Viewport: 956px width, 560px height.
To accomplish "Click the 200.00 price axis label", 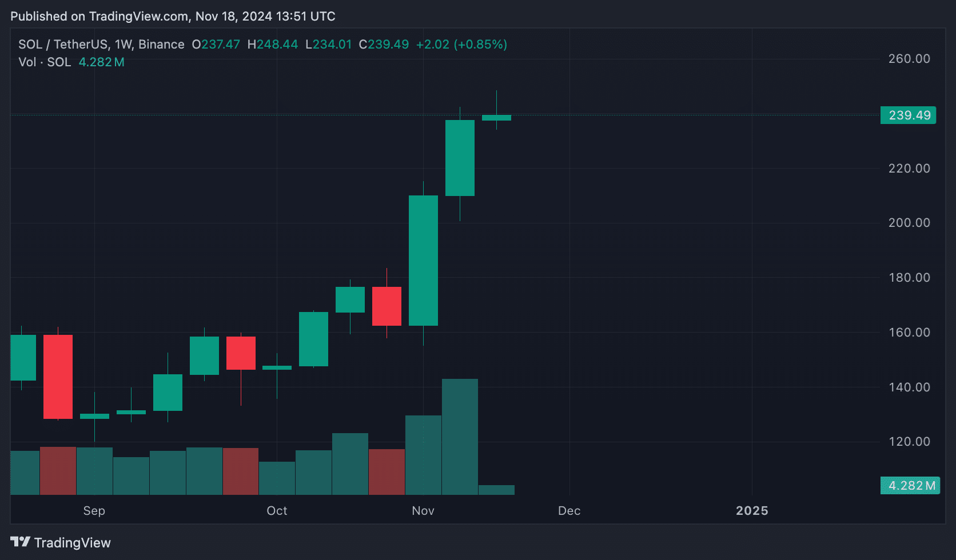I will click(x=909, y=223).
